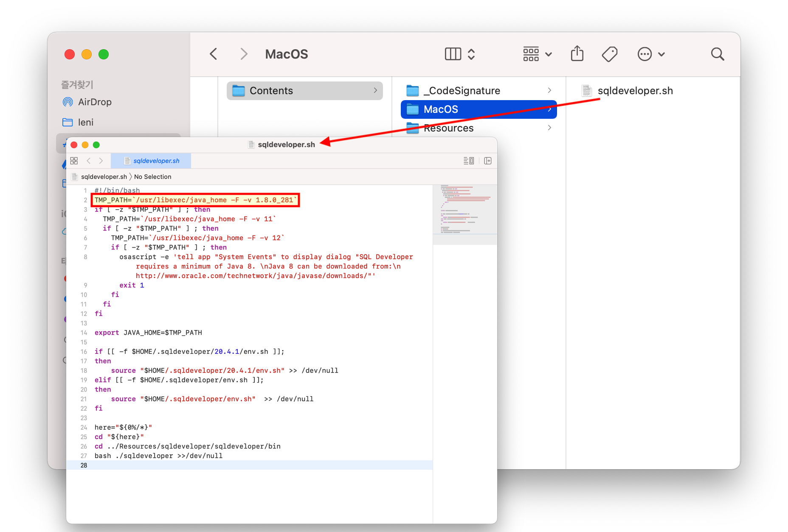Viewport: 788px width, 532px height.
Task: Click line number 14 in gutter
Action: coord(84,333)
